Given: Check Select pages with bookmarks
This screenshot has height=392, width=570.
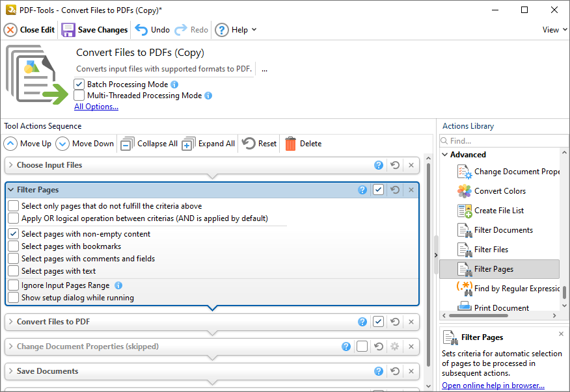Looking at the screenshot, I should click(14, 246).
